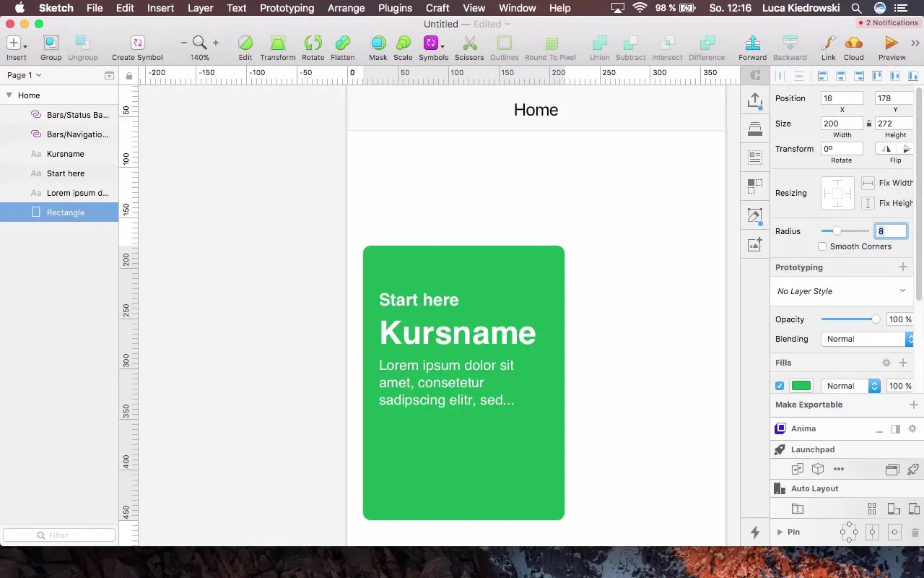Toggle the size proportion lock
The width and height of the screenshot is (924, 578).
869,124
